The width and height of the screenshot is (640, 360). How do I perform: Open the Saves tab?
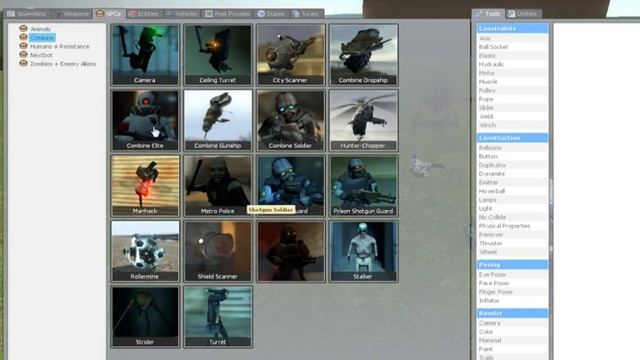pyautogui.click(x=306, y=14)
